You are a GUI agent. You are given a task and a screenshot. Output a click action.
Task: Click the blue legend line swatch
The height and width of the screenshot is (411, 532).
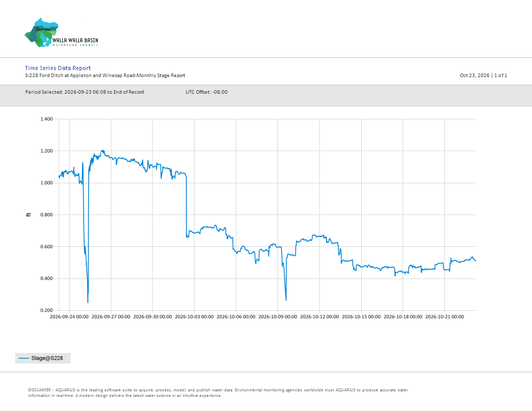coord(24,358)
